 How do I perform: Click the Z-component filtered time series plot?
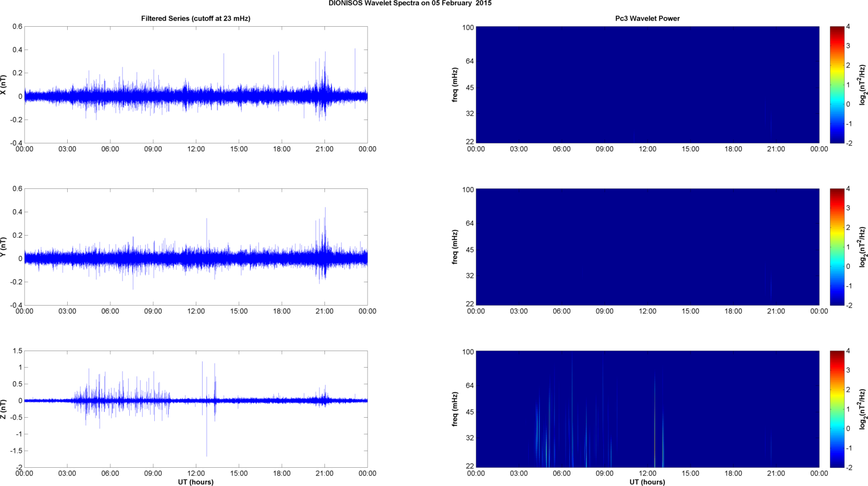point(196,409)
